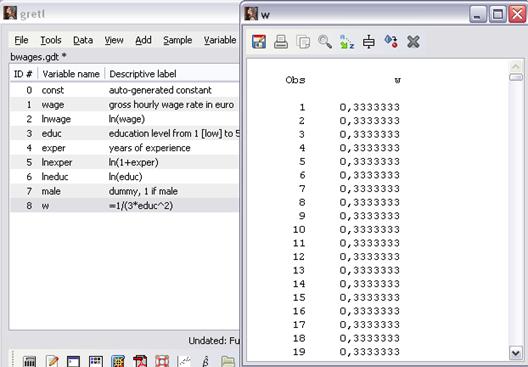528x367 pixels.
Task: Click the Print icon in the w window
Action: (281, 42)
